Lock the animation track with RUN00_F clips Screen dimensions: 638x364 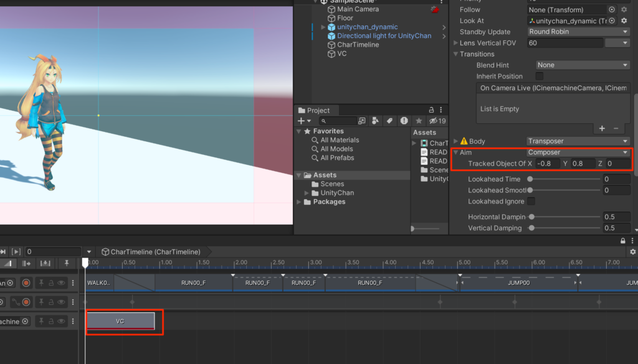coord(51,282)
